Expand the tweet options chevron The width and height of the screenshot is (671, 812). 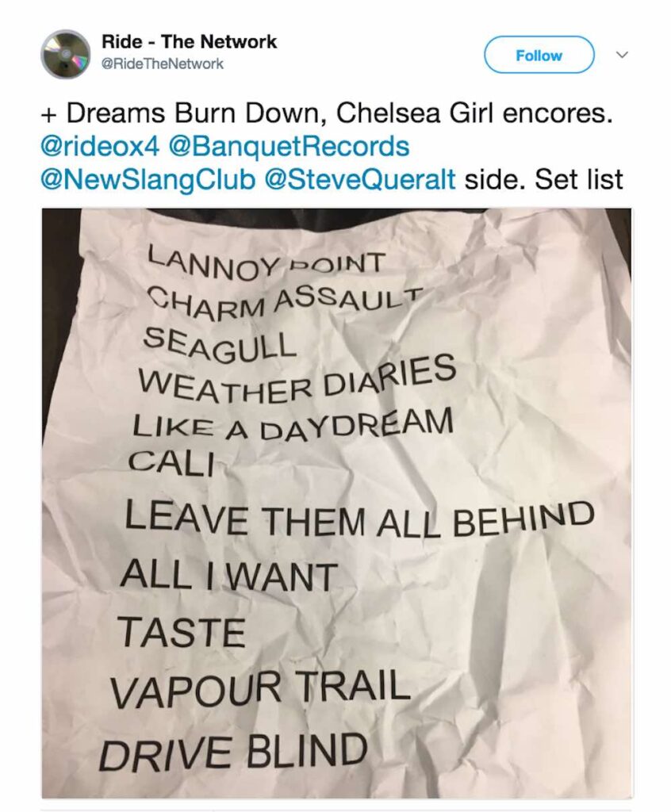tap(623, 56)
